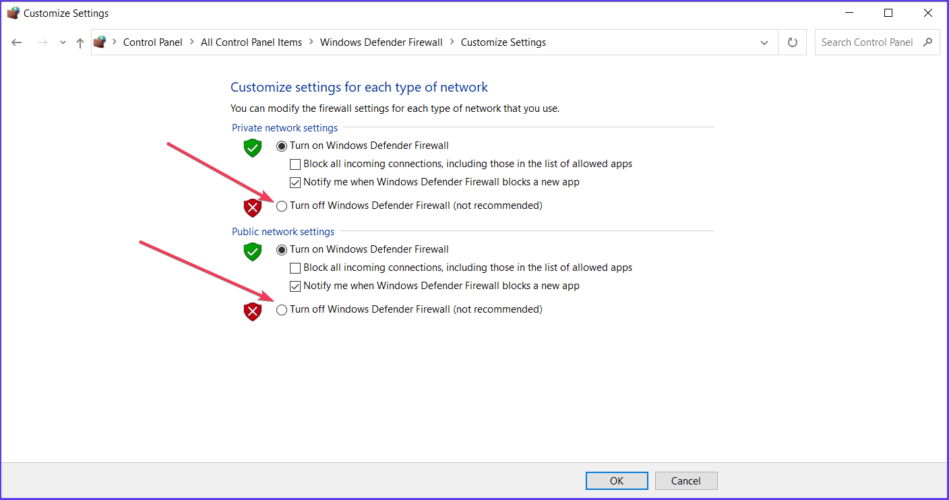Click the search magnifier icon
The image size is (949, 500).
pos(928,42)
